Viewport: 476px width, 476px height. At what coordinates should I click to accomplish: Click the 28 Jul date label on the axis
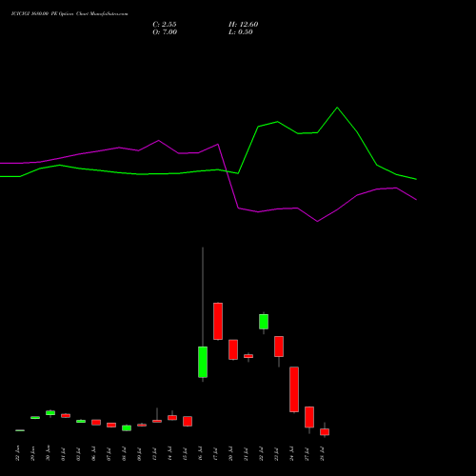tap(323, 454)
